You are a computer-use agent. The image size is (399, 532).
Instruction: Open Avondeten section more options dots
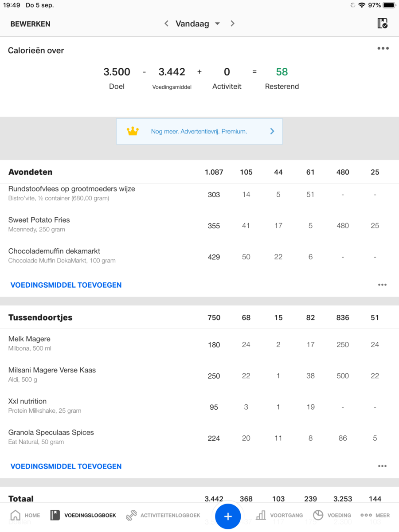[x=382, y=285]
